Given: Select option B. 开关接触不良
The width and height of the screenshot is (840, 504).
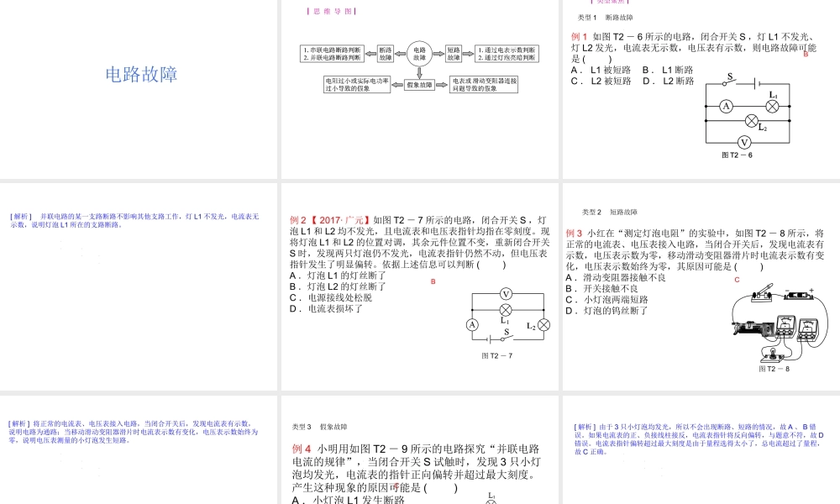Looking at the screenshot, I should click(x=601, y=289).
